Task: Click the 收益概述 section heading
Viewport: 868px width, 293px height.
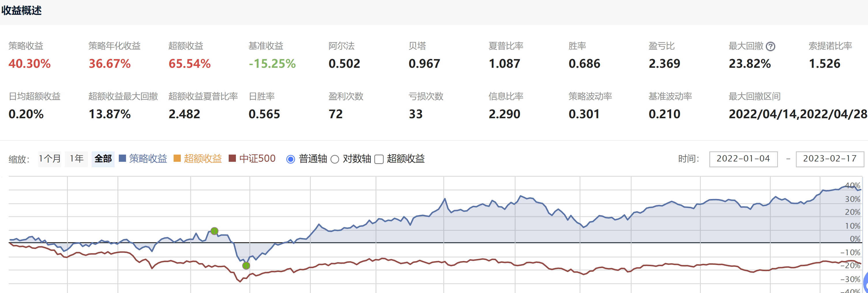Action: click(x=22, y=10)
